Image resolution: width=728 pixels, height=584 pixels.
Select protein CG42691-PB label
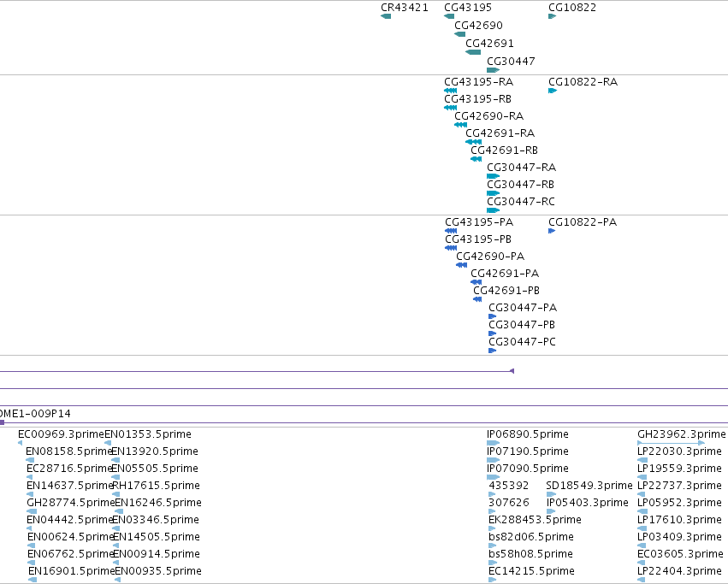pyautogui.click(x=506, y=291)
